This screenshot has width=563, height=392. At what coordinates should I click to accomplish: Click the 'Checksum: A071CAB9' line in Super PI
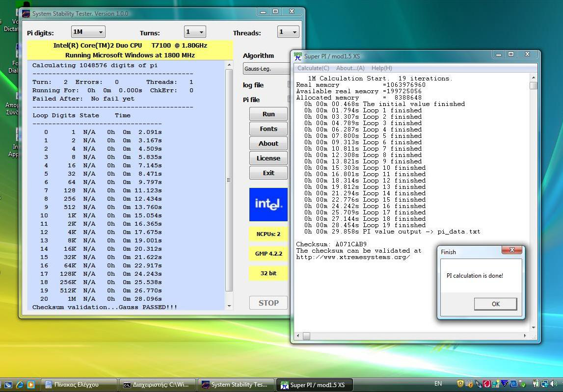[331, 244]
